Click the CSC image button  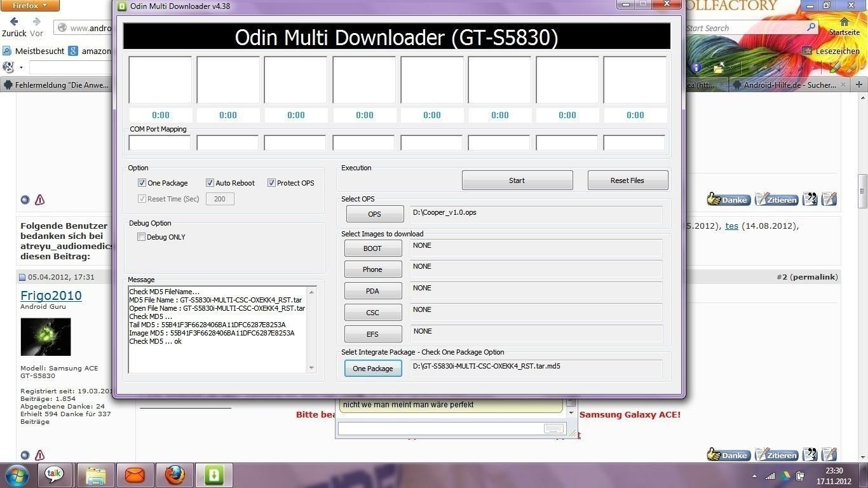373,313
